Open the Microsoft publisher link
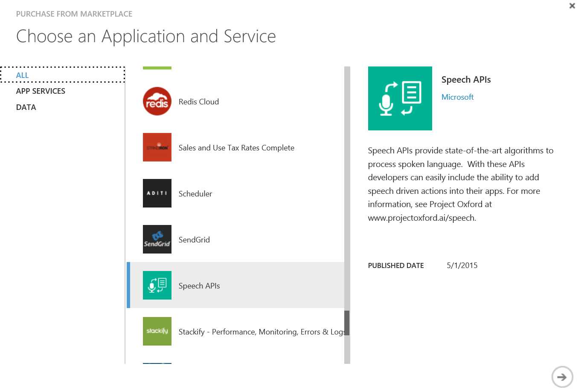This screenshot has height=392, width=584. click(x=457, y=97)
